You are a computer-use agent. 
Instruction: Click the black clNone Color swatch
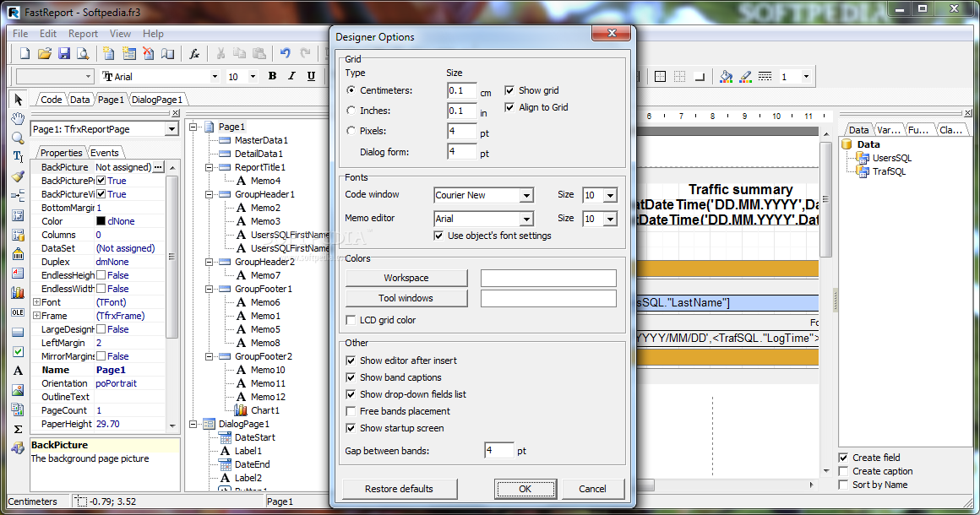tap(101, 221)
